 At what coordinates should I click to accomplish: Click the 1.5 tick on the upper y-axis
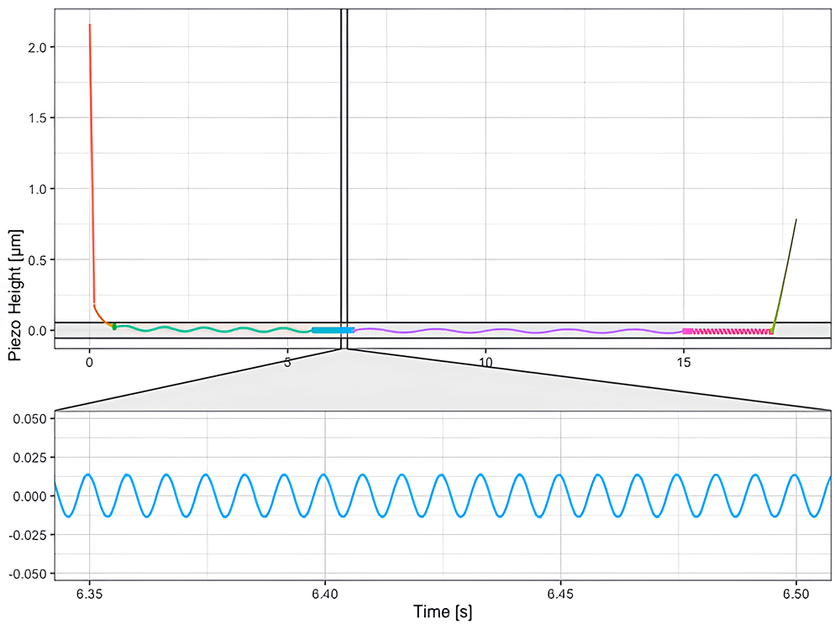point(38,118)
